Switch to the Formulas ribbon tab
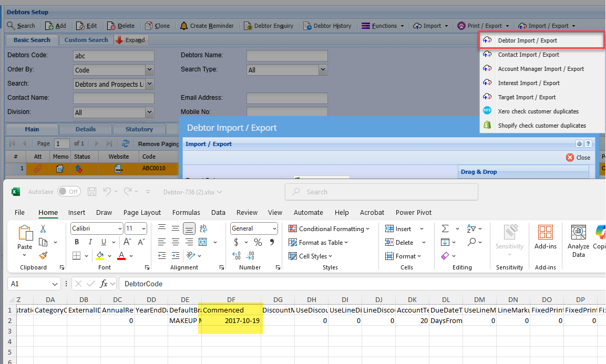 click(186, 212)
